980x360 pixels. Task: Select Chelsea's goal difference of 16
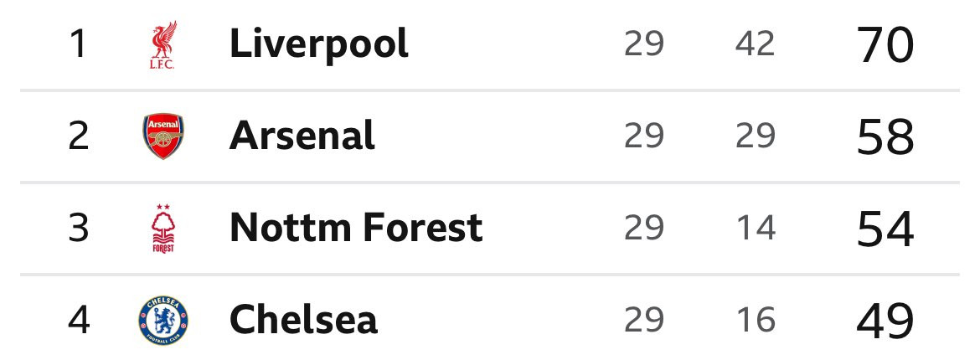pyautogui.click(x=755, y=320)
